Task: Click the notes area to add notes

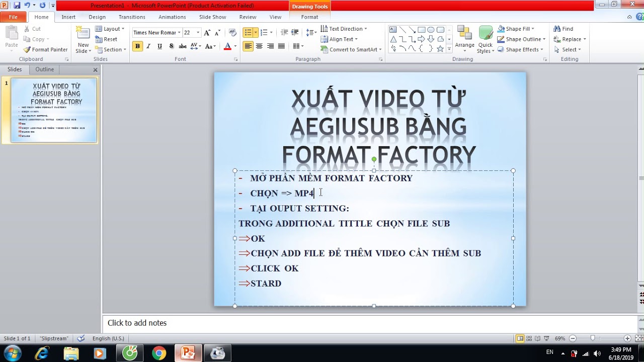Action: [370, 323]
